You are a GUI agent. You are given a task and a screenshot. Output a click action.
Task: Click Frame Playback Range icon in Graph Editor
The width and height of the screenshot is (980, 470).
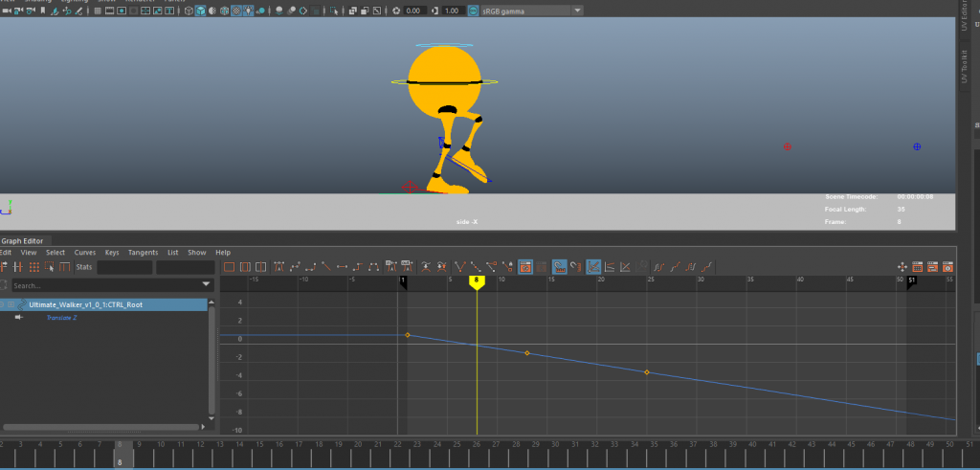click(245, 267)
